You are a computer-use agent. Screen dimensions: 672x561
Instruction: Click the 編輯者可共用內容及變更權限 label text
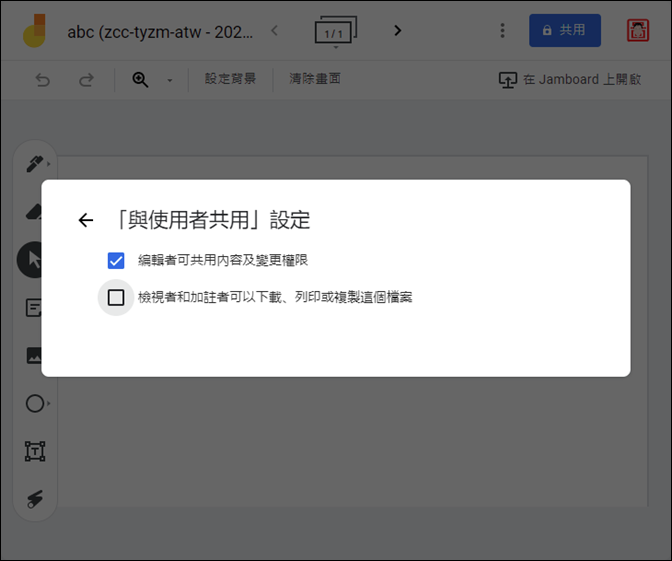(x=223, y=260)
